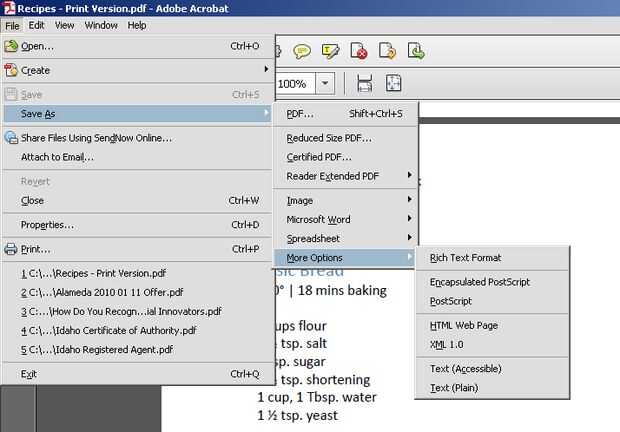620x432 pixels.
Task: Choose Exit from File menu
Action: point(137,374)
